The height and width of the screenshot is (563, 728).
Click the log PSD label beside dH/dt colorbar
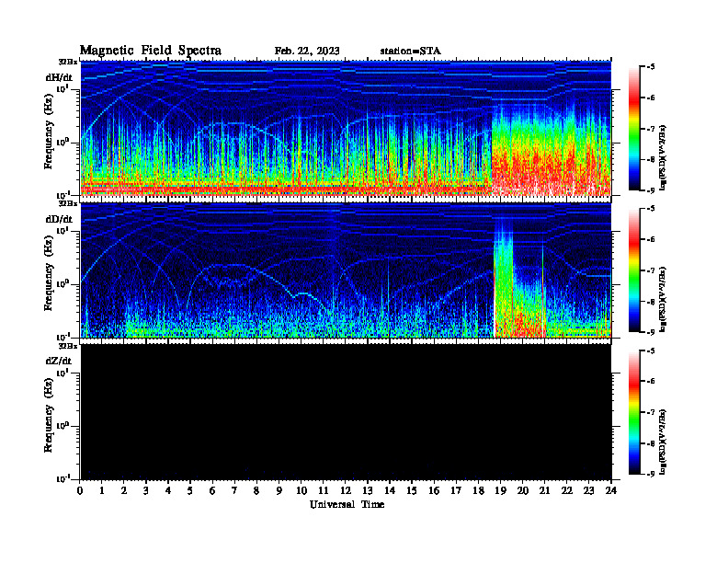click(664, 158)
